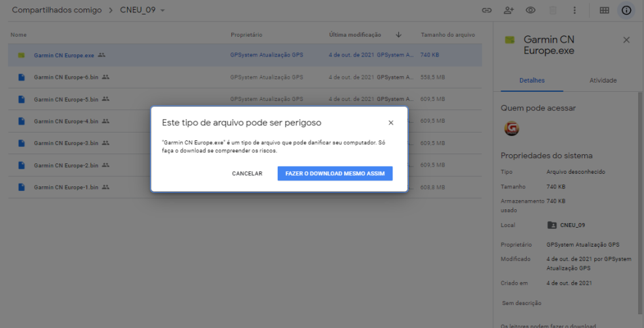Go to Compartilhados comigo breadcrumb

(x=57, y=10)
